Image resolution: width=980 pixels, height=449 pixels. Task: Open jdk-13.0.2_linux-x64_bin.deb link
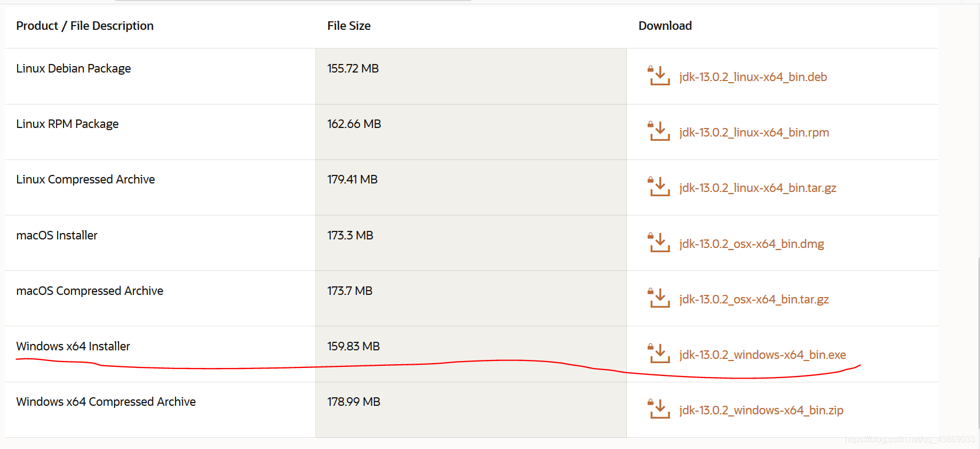click(x=753, y=77)
